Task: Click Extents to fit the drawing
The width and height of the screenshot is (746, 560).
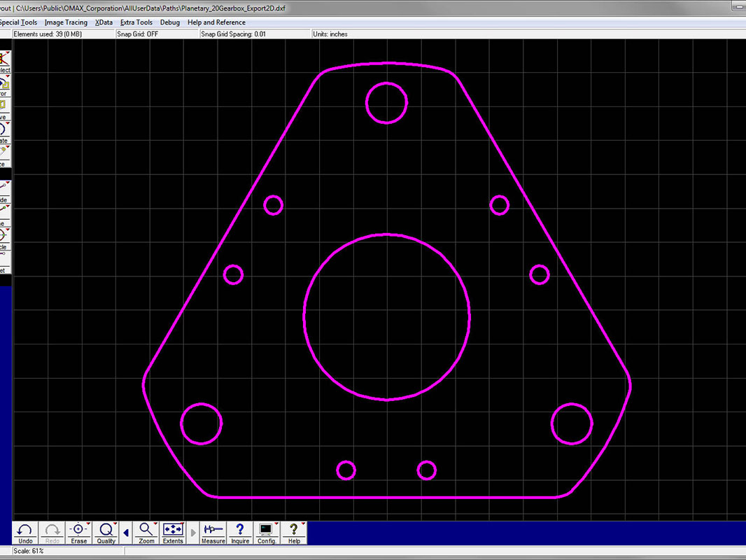Action: pyautogui.click(x=173, y=533)
